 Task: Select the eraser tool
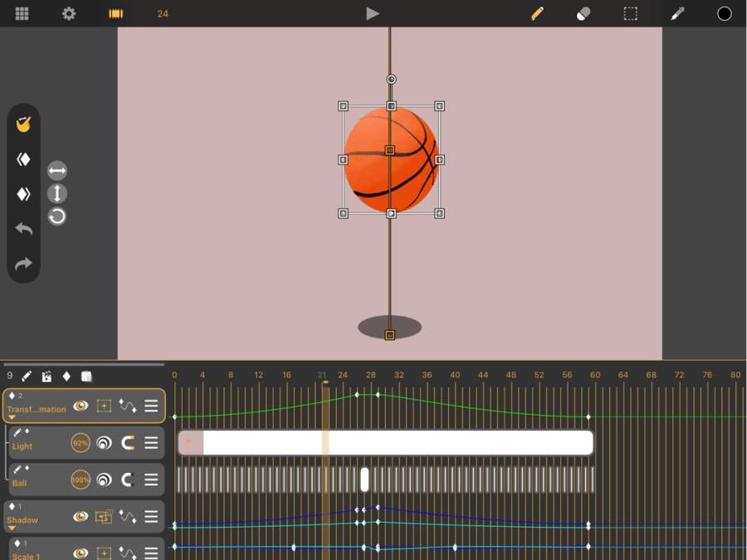tap(583, 13)
